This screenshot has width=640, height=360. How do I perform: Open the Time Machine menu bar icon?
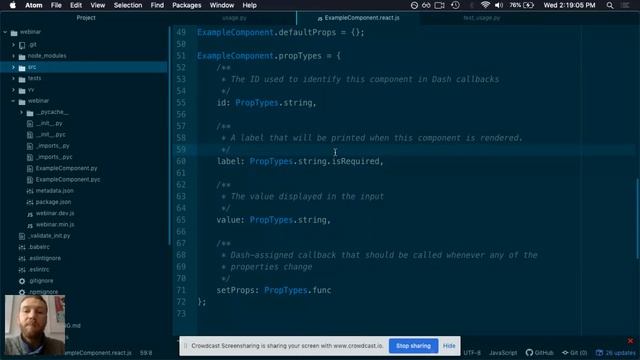coord(456,5)
